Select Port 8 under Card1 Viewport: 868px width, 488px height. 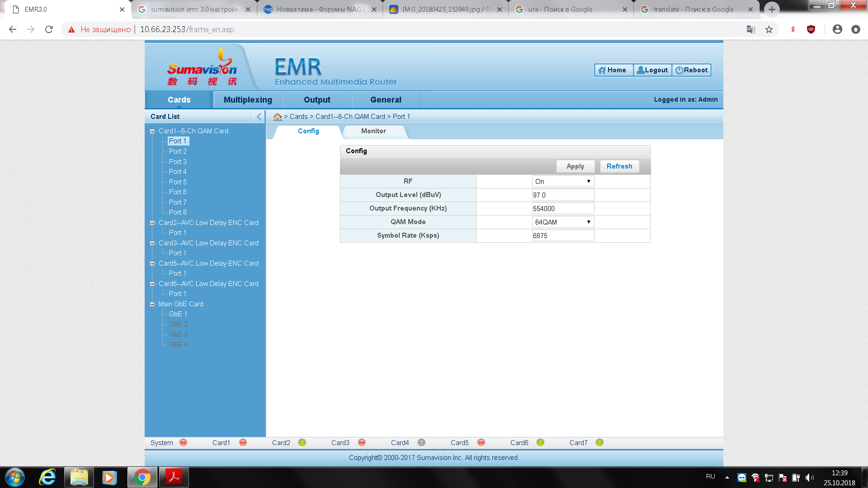[178, 212]
